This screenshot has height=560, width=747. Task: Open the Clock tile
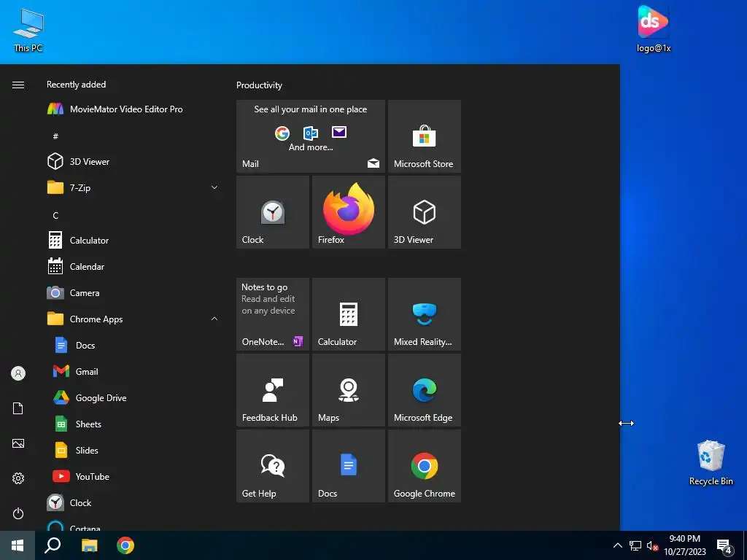click(x=273, y=212)
